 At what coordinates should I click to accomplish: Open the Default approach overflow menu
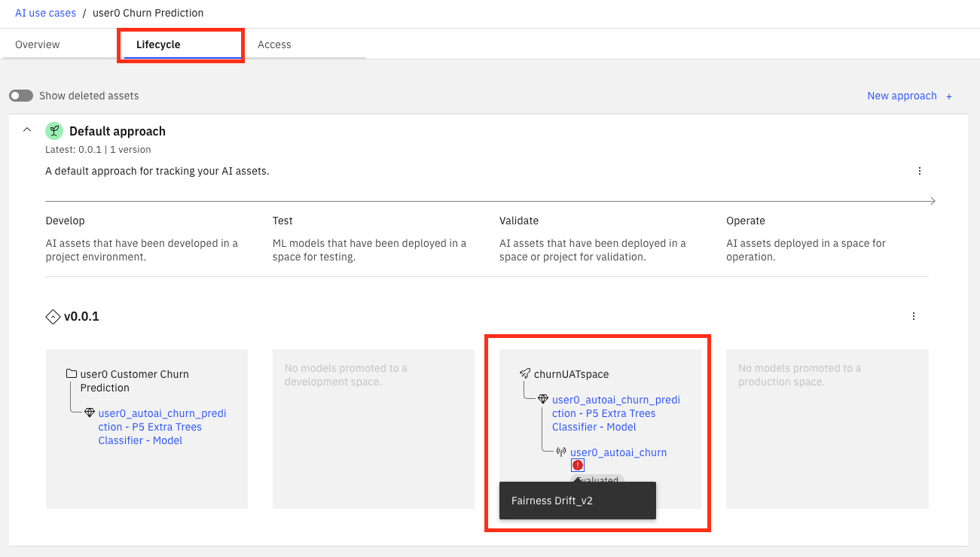[x=920, y=171]
